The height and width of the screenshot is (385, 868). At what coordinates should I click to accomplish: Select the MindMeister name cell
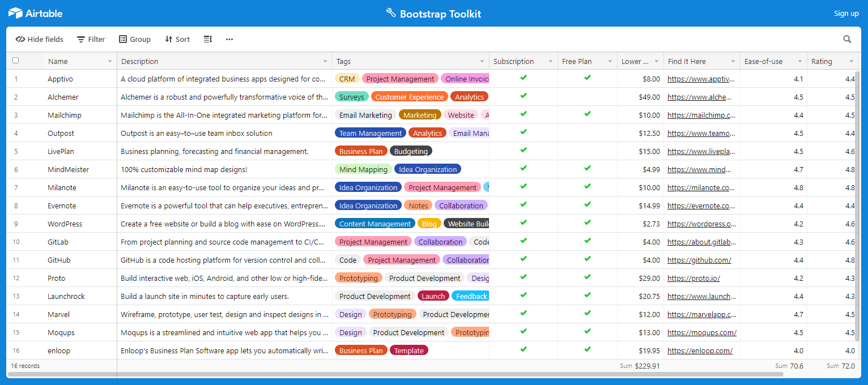(80, 169)
